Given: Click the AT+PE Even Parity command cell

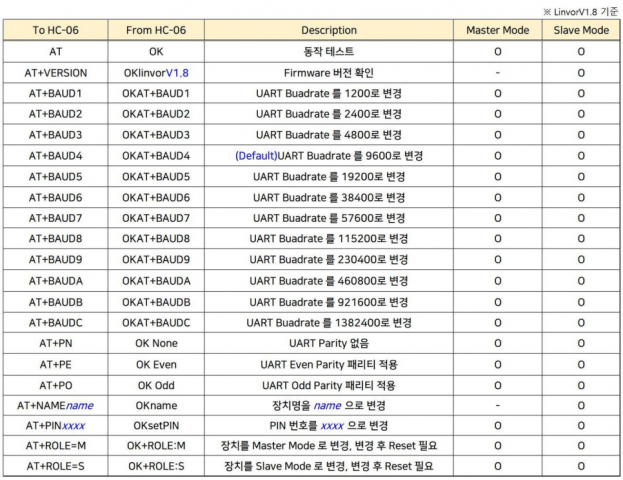Looking at the screenshot, I should (x=59, y=364).
